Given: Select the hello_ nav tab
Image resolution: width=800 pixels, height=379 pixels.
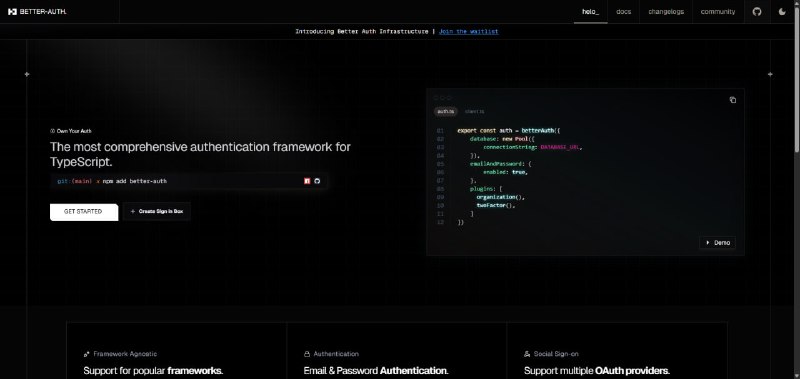Looking at the screenshot, I should [590, 12].
